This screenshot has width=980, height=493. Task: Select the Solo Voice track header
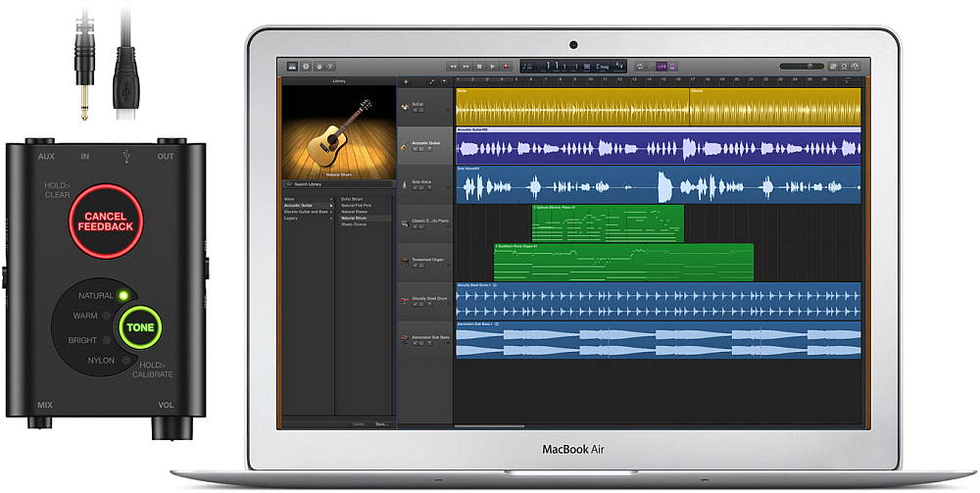[424, 183]
